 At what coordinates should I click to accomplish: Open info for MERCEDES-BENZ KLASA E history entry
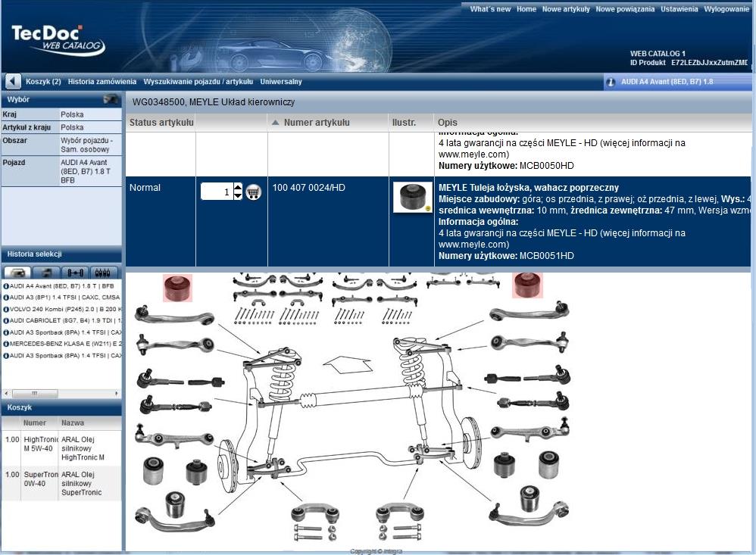point(6,344)
